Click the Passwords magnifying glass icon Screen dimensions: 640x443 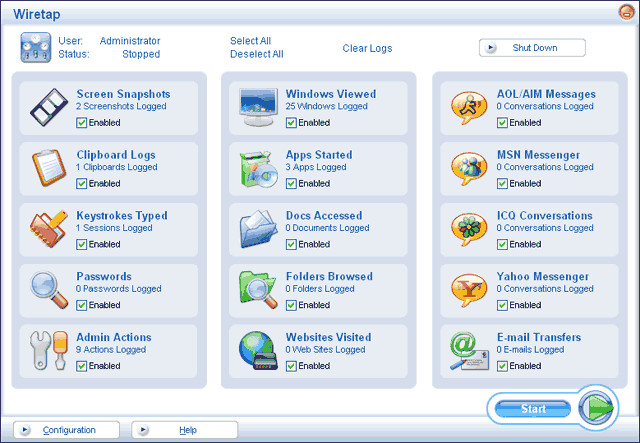point(49,290)
